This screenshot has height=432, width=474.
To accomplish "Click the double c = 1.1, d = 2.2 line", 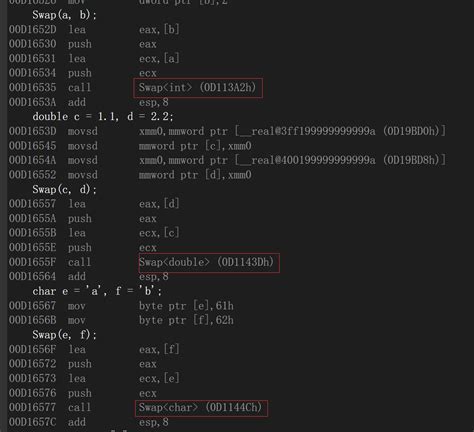I will pyautogui.click(x=103, y=117).
